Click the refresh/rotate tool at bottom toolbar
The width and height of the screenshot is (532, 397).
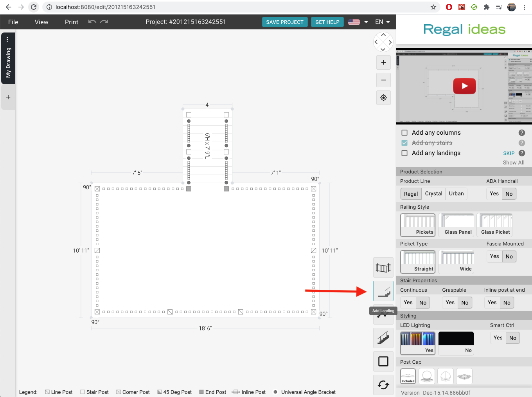(x=383, y=384)
